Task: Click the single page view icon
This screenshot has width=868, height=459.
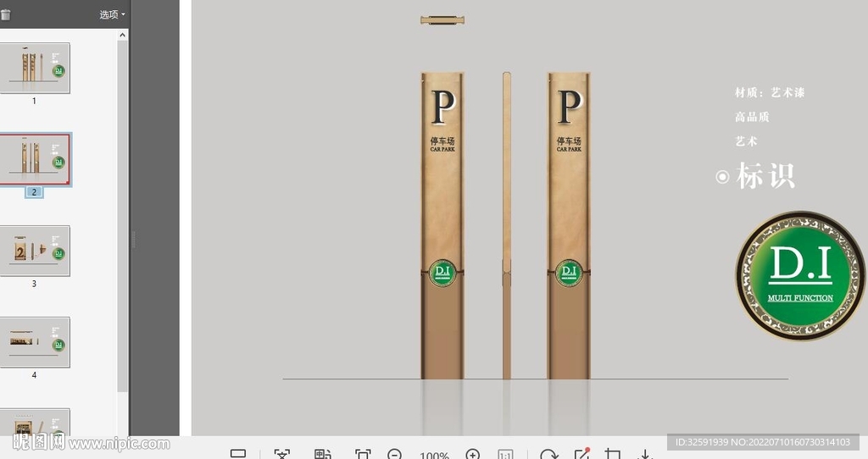Action: coord(238,455)
